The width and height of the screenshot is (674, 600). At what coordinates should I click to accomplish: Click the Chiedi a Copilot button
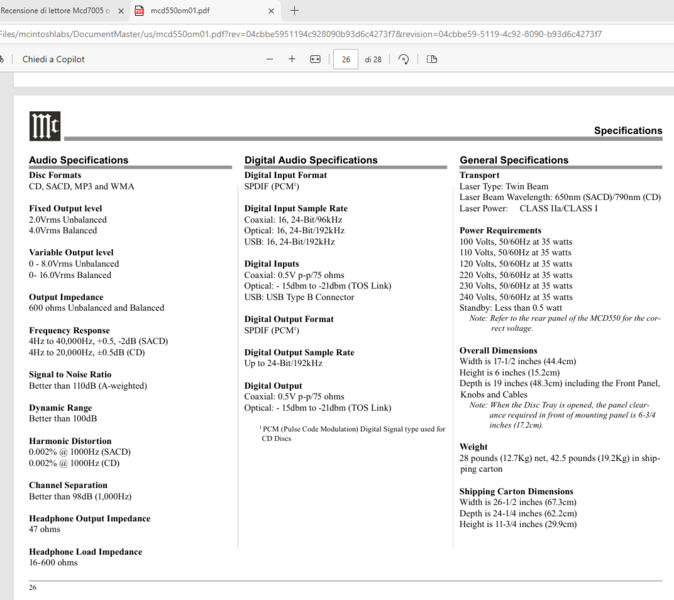coord(53,59)
